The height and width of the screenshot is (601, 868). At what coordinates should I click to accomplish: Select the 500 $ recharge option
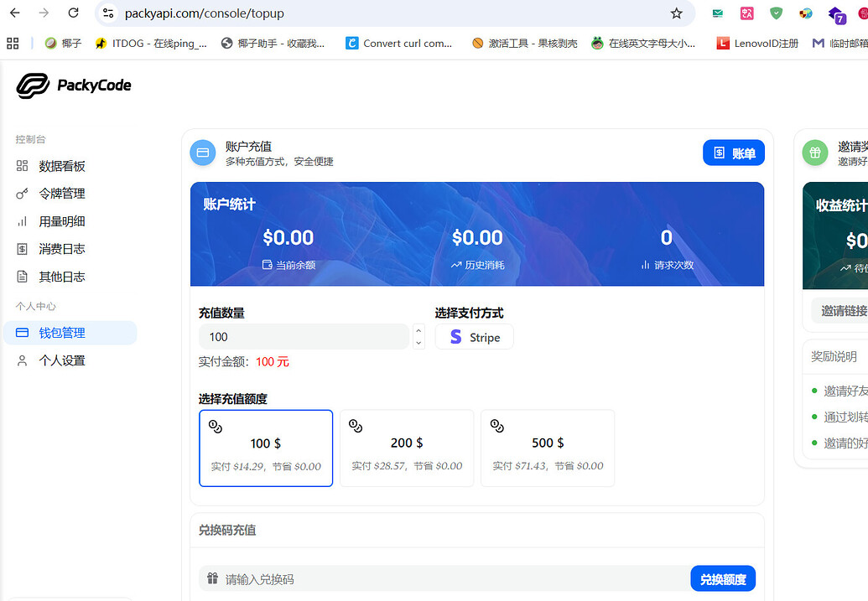548,448
